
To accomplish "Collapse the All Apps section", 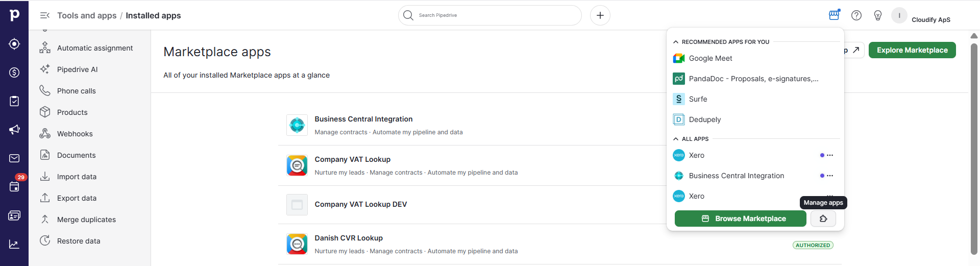I will tap(676, 139).
